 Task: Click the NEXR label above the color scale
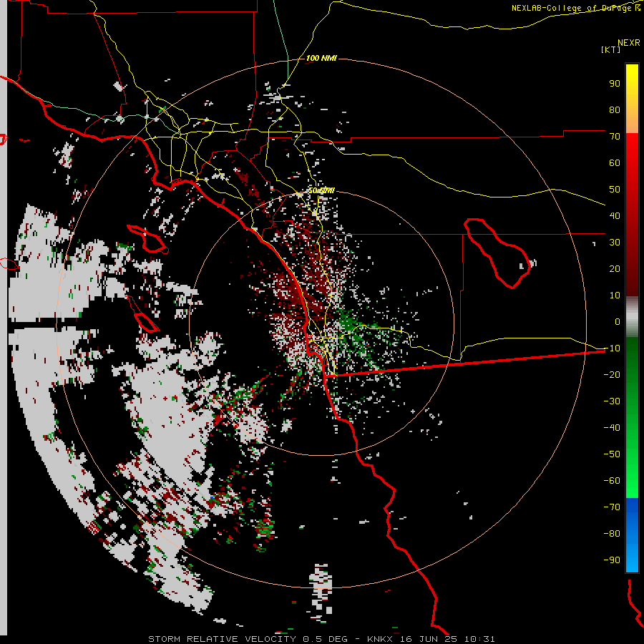coord(629,43)
